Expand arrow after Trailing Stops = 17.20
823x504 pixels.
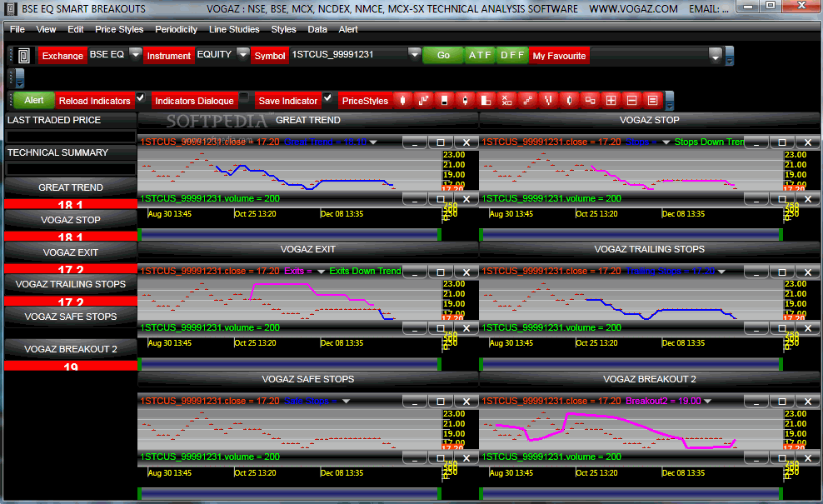pyautogui.click(x=721, y=272)
